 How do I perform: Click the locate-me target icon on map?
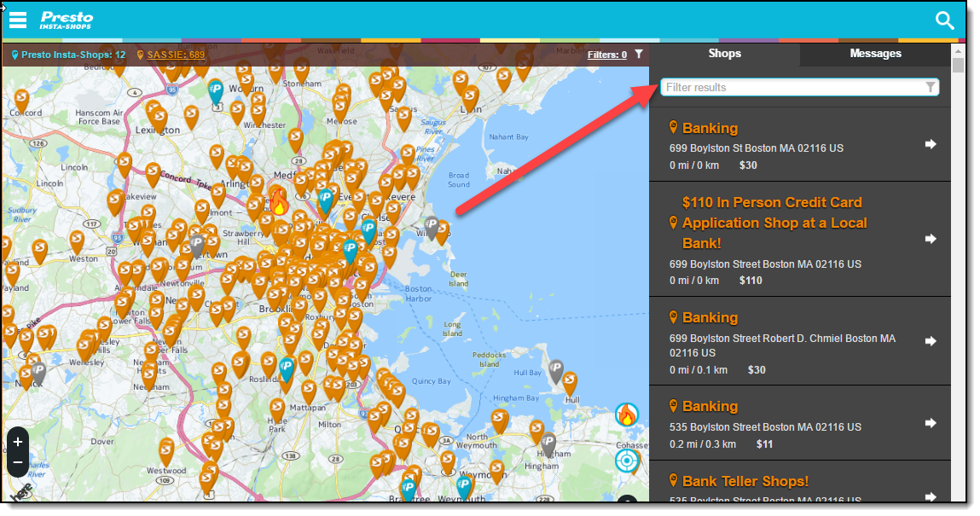point(627,461)
